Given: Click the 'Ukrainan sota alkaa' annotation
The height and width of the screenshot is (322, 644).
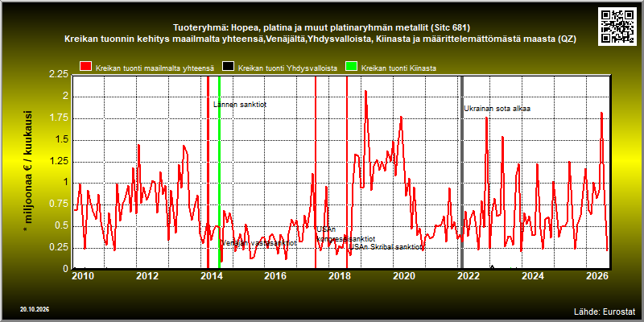Looking at the screenshot, I should pyautogui.click(x=497, y=109).
